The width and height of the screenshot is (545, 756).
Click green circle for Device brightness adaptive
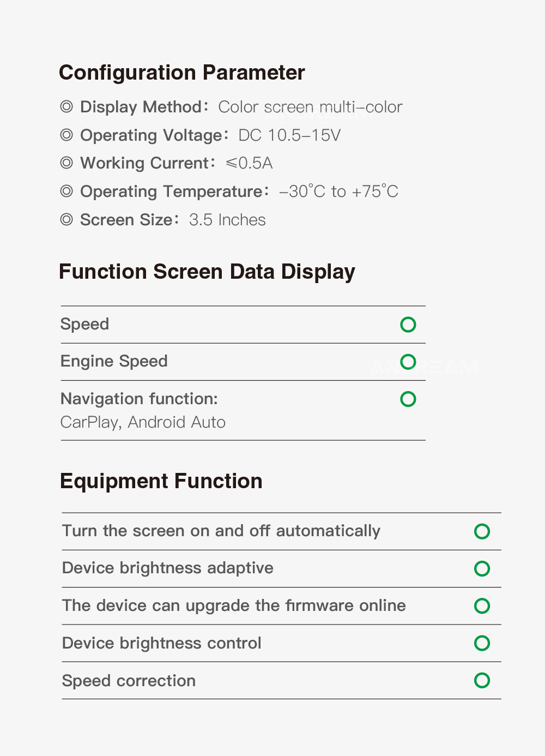click(x=482, y=568)
